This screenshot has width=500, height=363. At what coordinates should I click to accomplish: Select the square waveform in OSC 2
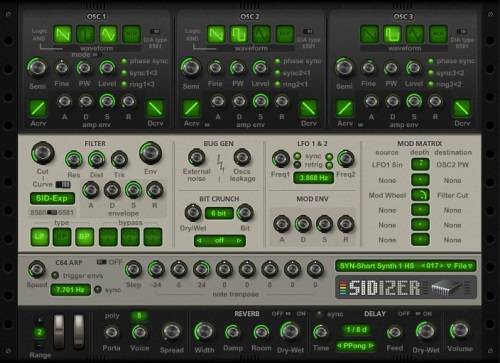239,34
